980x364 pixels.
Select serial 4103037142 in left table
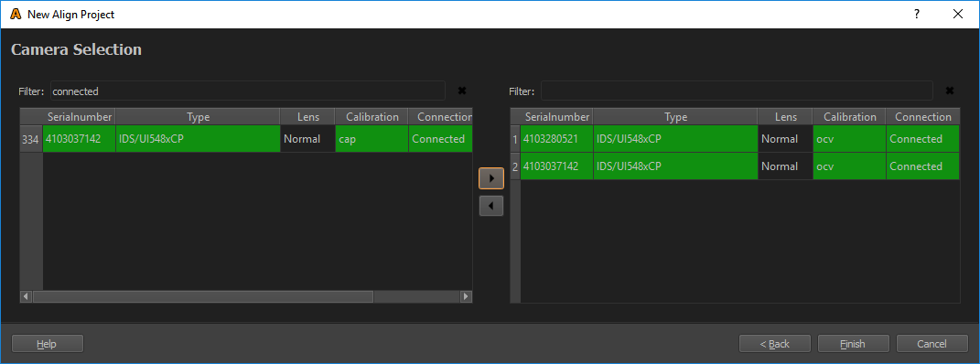[x=80, y=139]
